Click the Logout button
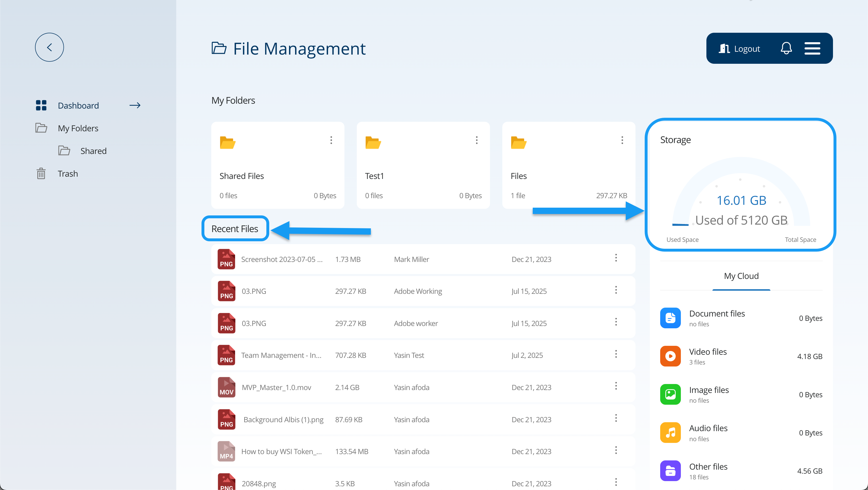868x490 pixels. 740,49
